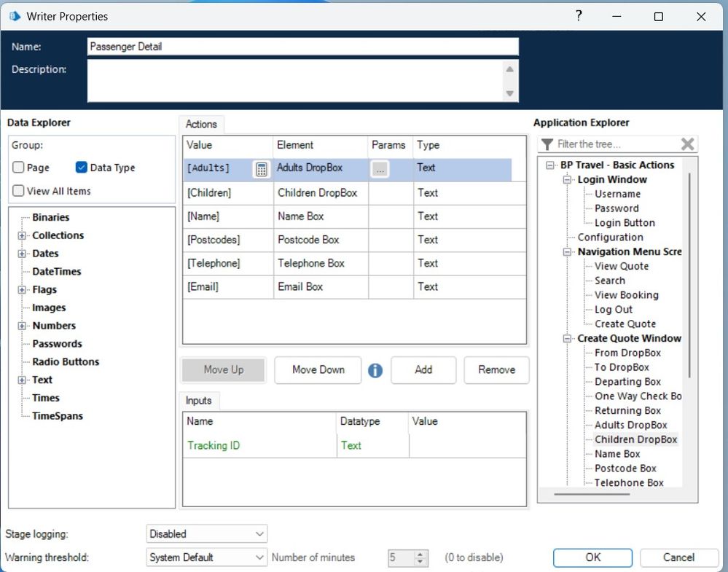Click the help question mark in title bar
The height and width of the screenshot is (572, 728).
(x=579, y=16)
